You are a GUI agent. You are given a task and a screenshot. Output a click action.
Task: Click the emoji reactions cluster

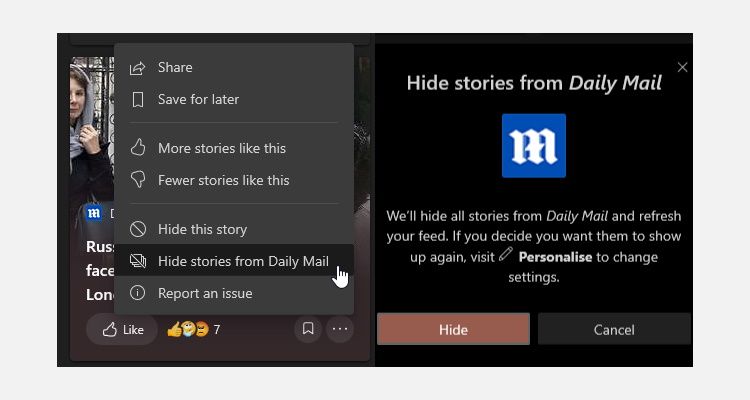(x=188, y=329)
